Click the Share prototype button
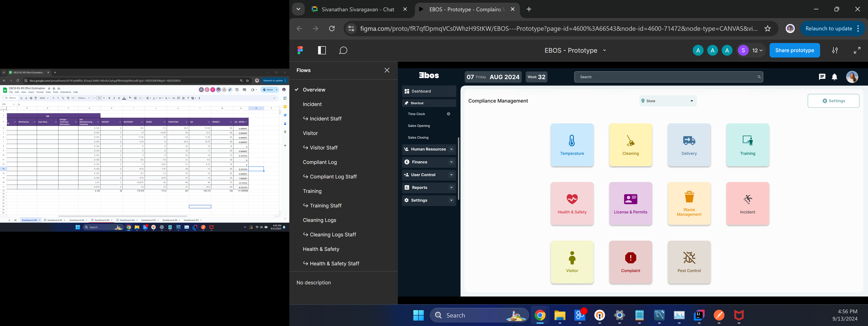 point(795,50)
